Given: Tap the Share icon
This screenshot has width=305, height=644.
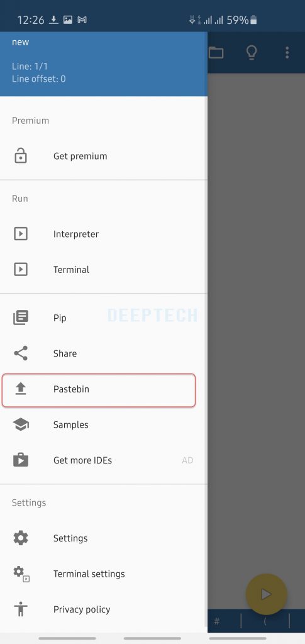Looking at the screenshot, I should point(21,353).
